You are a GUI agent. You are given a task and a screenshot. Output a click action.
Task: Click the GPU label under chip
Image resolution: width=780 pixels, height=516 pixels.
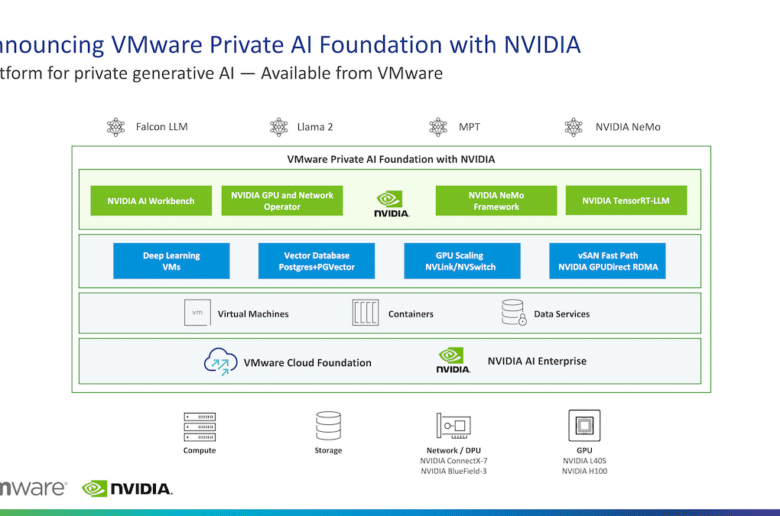tap(585, 450)
